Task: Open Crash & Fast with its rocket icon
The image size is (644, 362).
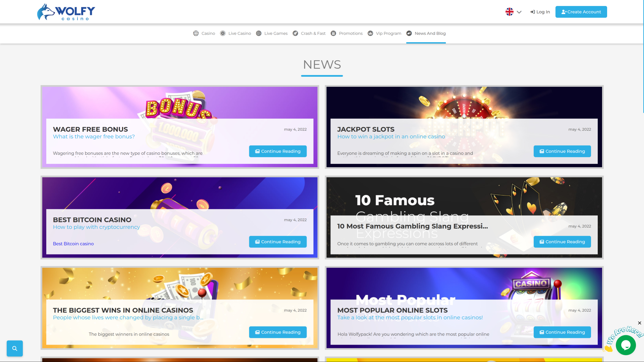Action: tap(296, 33)
